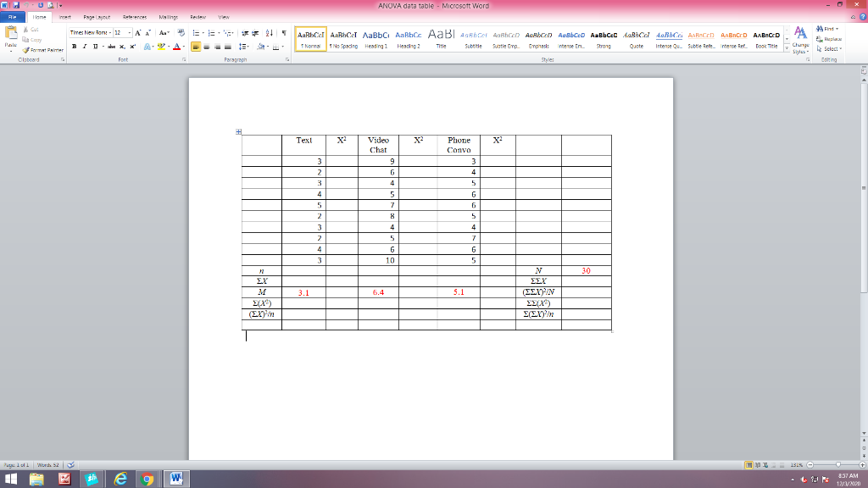Toggle Superscript formatting

(133, 47)
